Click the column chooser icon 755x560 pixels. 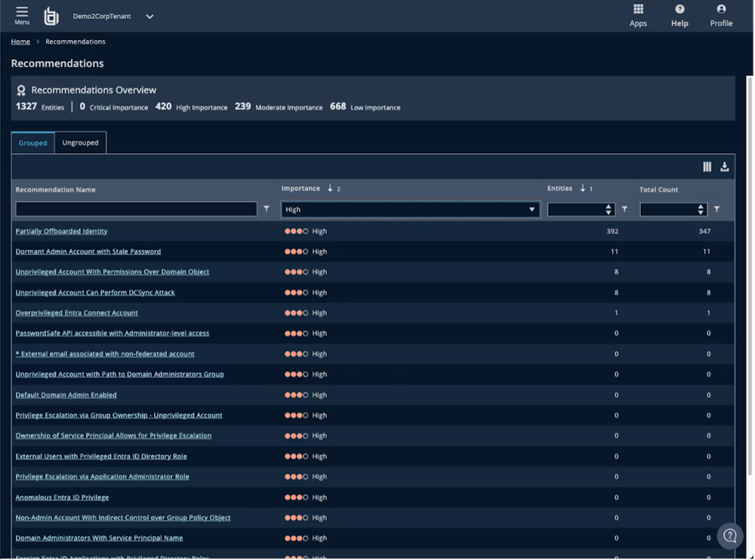[x=707, y=167]
